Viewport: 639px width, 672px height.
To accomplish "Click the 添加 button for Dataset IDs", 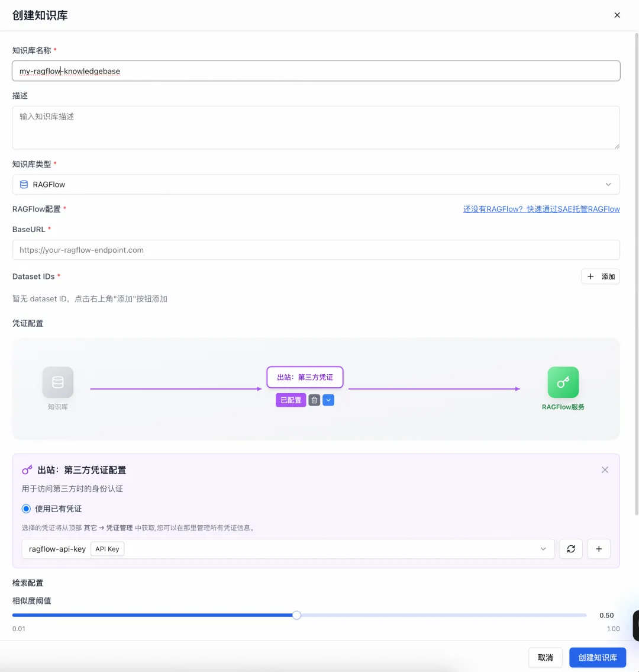I will click(601, 276).
